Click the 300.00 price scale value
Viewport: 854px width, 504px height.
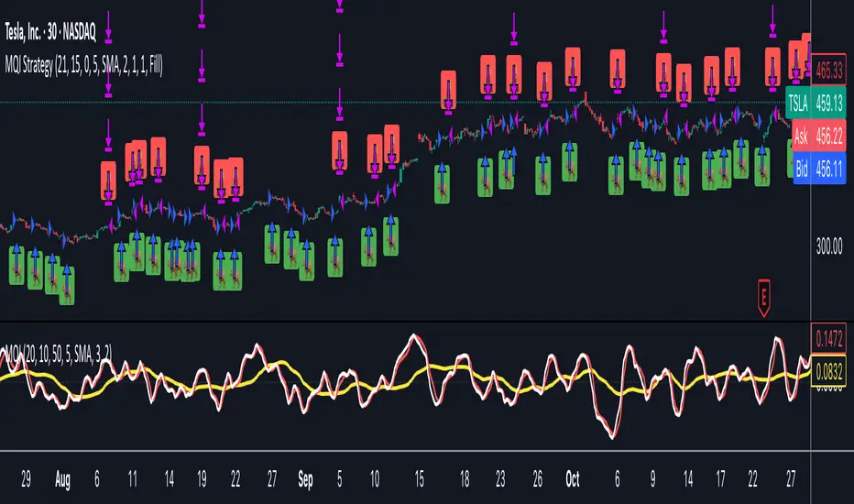click(x=829, y=247)
